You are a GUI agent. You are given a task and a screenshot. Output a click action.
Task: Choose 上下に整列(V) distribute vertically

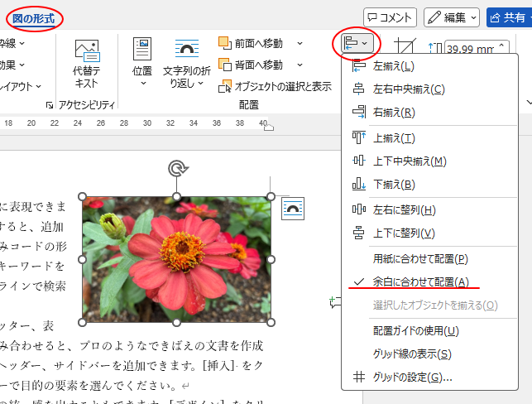coord(429,233)
